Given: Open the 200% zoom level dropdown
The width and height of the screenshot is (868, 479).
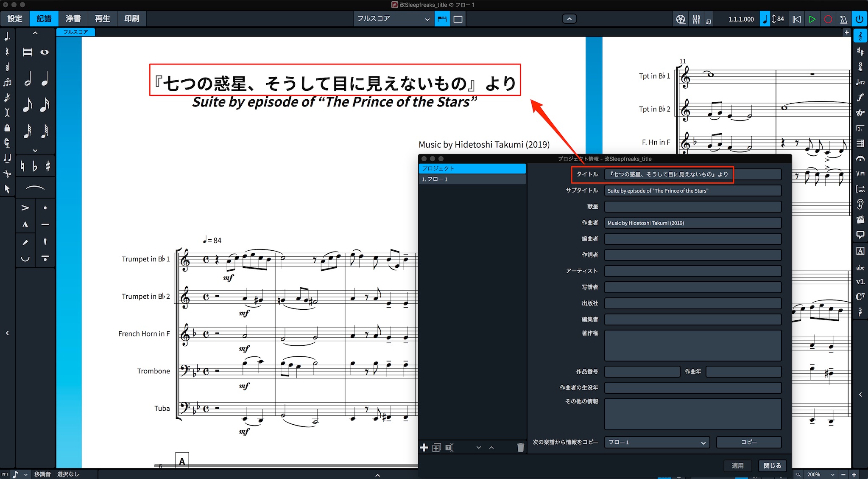Looking at the screenshot, I should tap(821, 474).
